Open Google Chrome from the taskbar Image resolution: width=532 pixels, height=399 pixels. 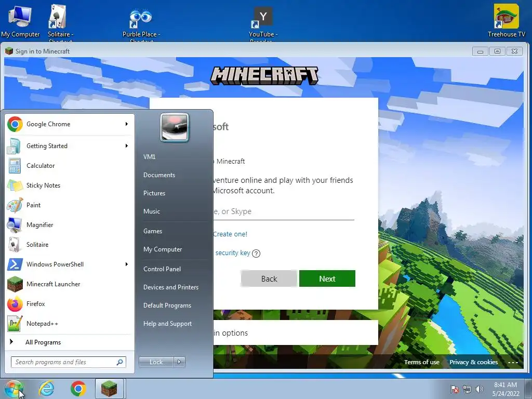[x=78, y=389]
